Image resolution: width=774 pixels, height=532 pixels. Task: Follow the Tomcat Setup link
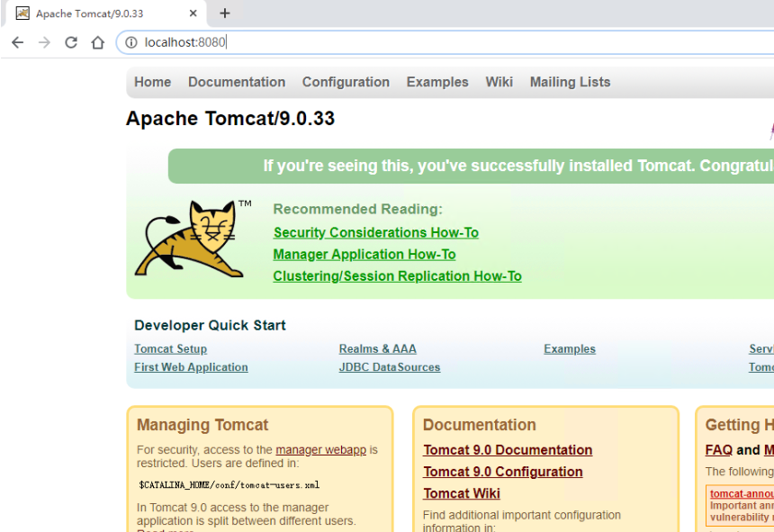(x=170, y=349)
